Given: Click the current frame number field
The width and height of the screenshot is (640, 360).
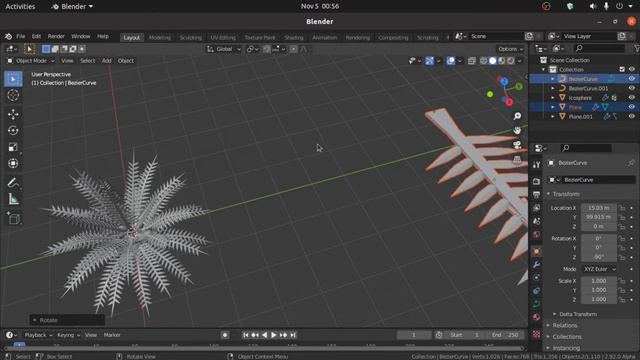Looking at the screenshot, I should coord(413,335).
